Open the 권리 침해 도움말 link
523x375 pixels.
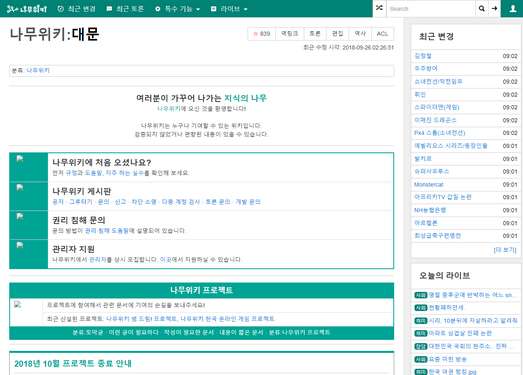click(x=107, y=231)
